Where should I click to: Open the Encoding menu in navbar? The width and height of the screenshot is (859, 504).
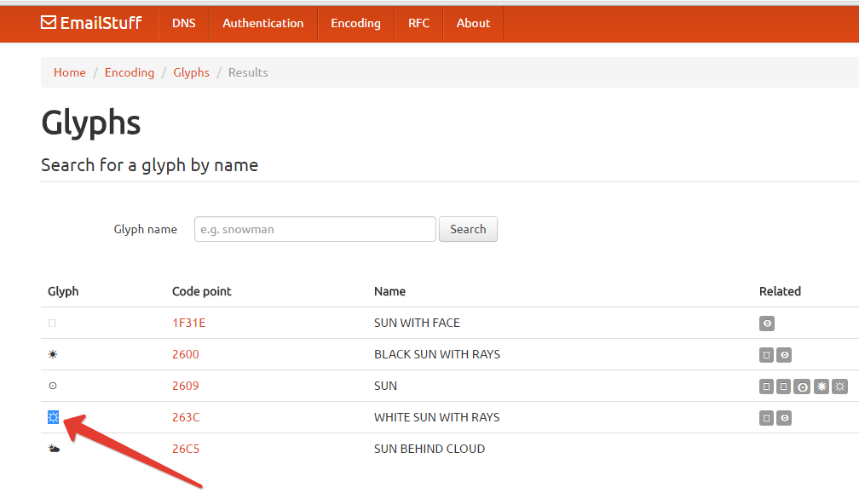355,23
